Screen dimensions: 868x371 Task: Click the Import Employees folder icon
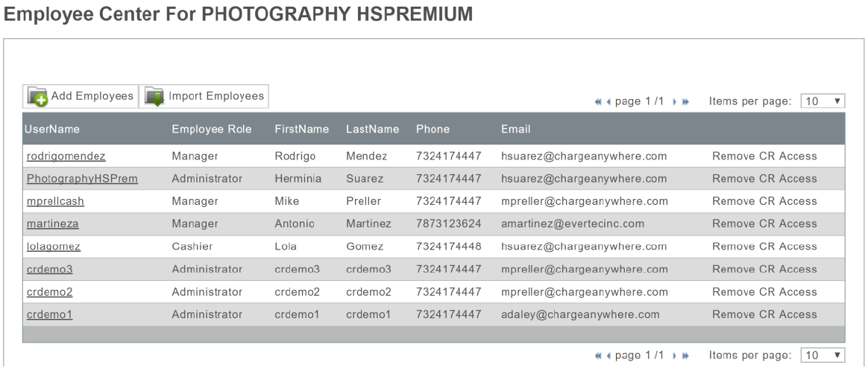[x=154, y=97]
